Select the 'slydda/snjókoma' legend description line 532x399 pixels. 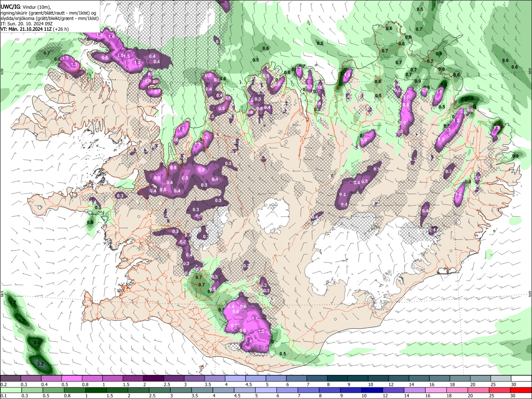tap(49, 18)
